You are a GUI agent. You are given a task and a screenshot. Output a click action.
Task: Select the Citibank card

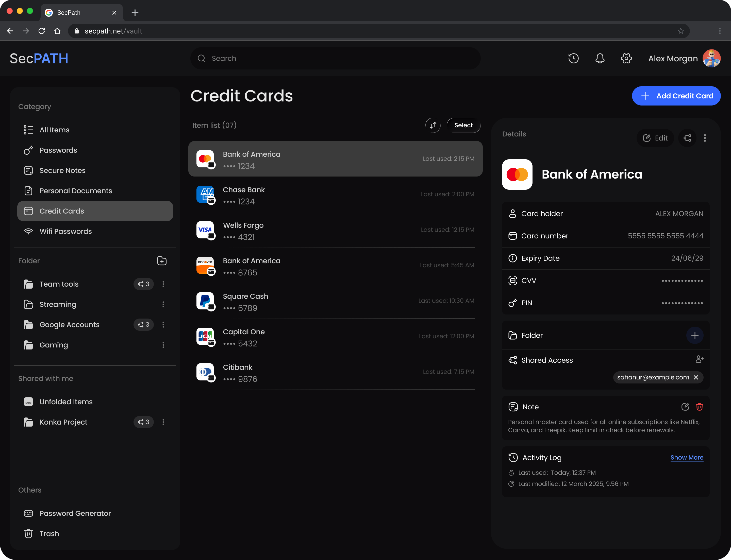pyautogui.click(x=335, y=373)
